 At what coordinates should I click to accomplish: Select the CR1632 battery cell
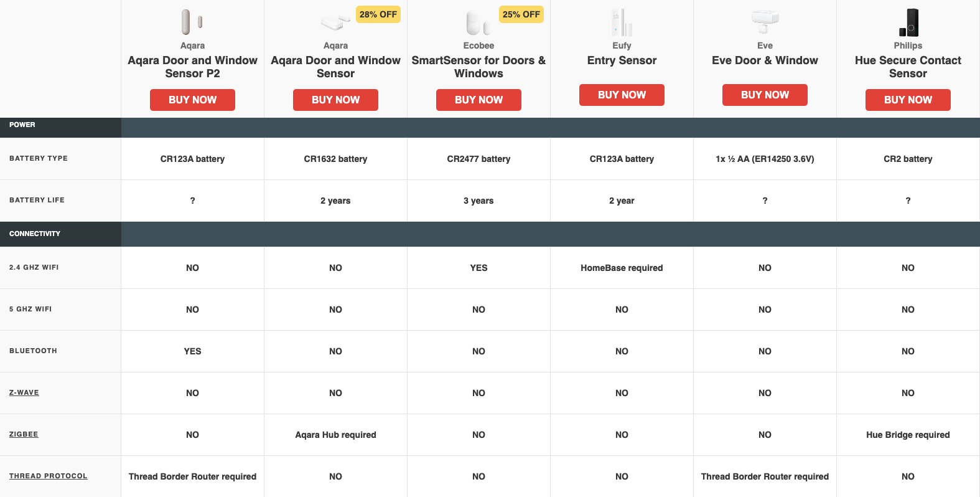[x=335, y=159]
